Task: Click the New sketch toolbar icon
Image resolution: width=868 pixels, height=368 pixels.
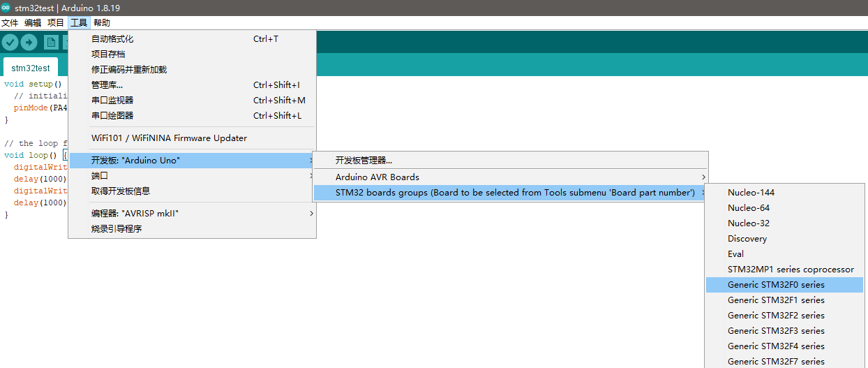Action: point(51,43)
